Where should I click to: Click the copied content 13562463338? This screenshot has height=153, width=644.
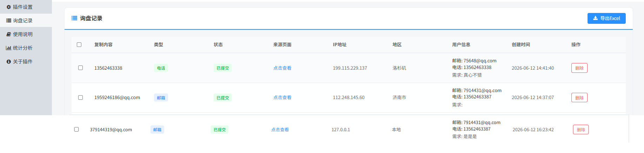click(x=108, y=68)
